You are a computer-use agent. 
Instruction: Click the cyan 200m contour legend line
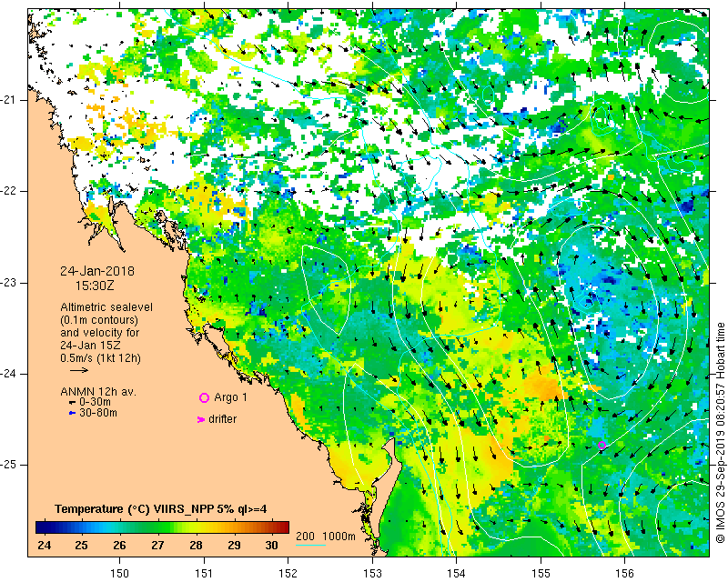[x=310, y=545]
